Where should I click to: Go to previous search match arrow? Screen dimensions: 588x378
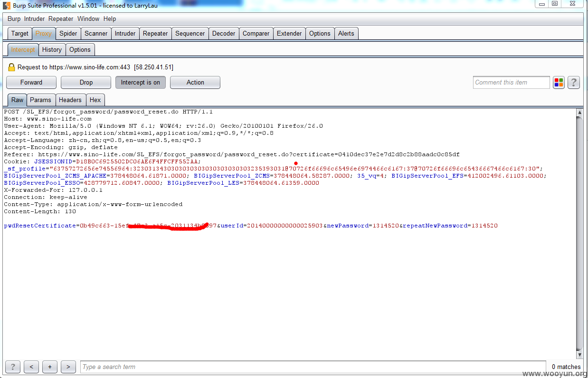tap(31, 367)
